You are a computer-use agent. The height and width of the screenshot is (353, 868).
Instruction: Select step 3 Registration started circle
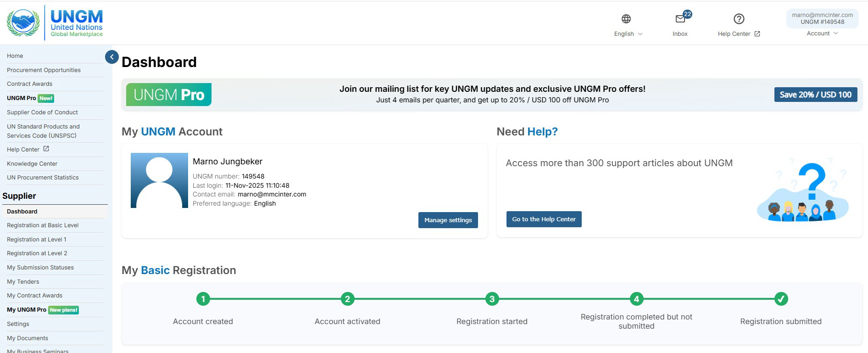click(x=492, y=299)
